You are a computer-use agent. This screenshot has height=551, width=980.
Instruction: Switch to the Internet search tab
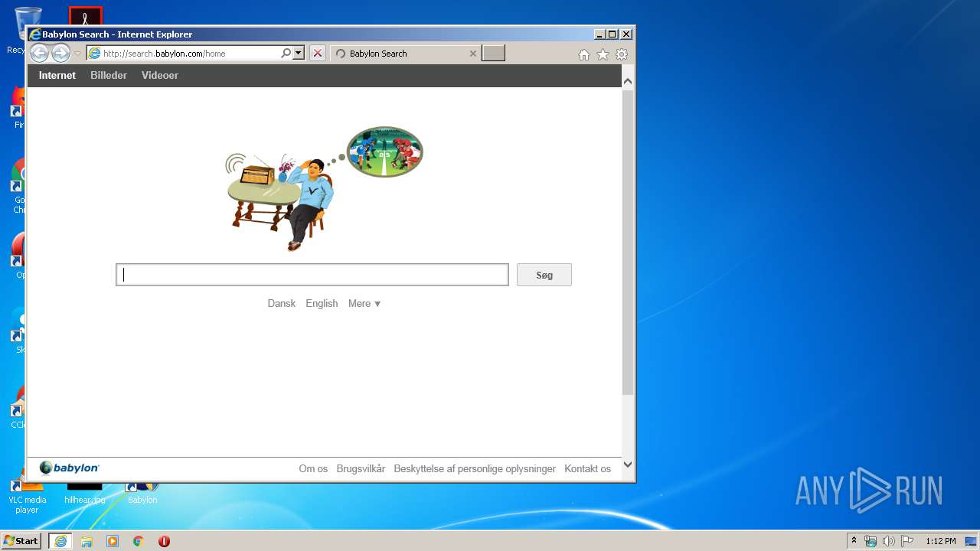click(x=57, y=75)
